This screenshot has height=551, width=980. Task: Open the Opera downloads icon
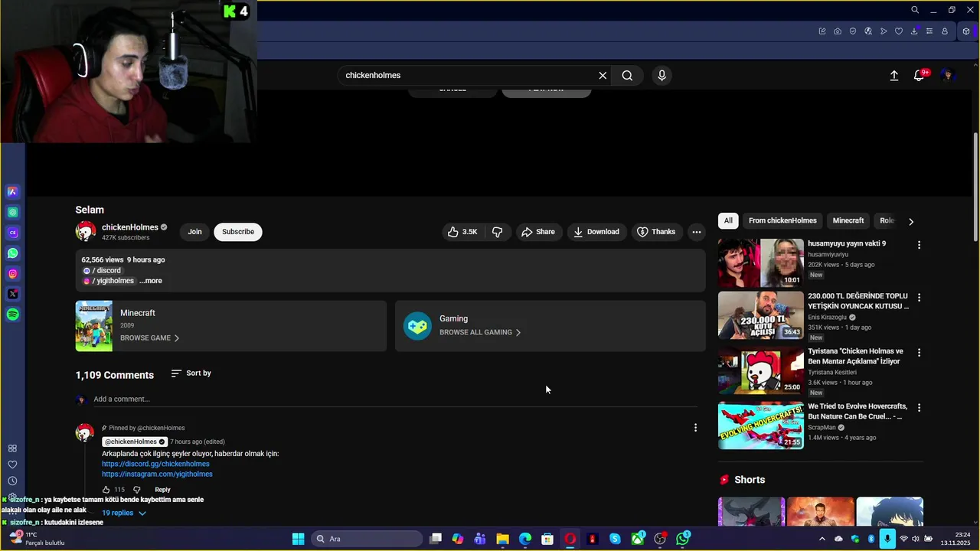point(914,31)
